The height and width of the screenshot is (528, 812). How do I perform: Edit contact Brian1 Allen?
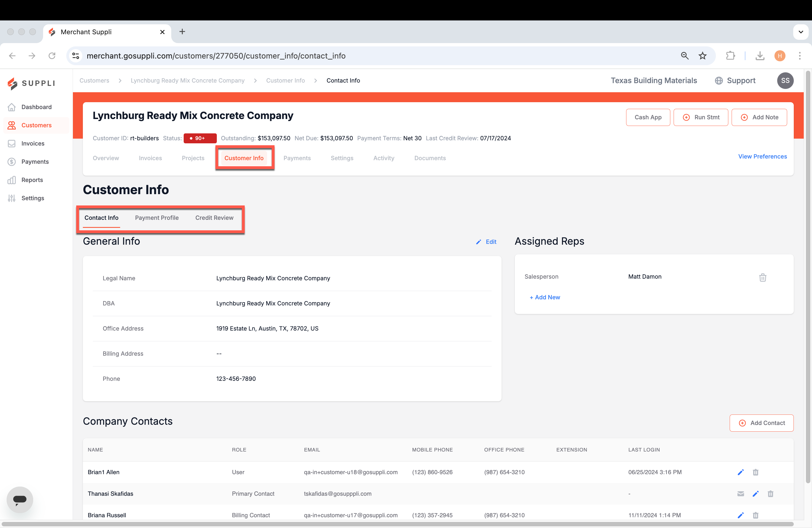coord(740,472)
